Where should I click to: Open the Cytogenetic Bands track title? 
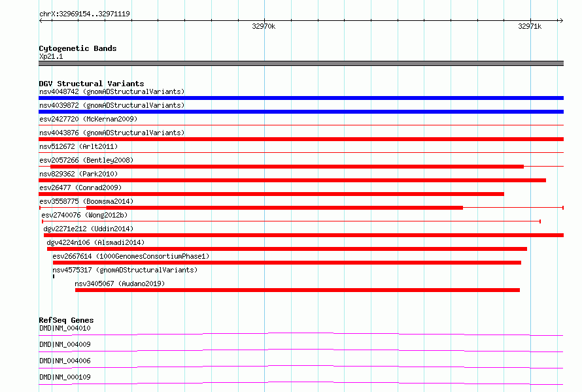tap(78, 48)
